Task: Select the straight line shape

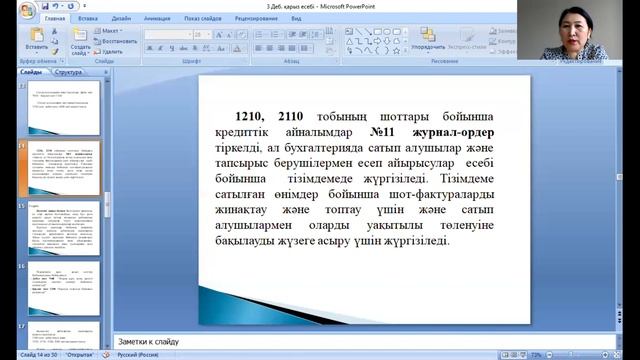Action: [x=358, y=31]
